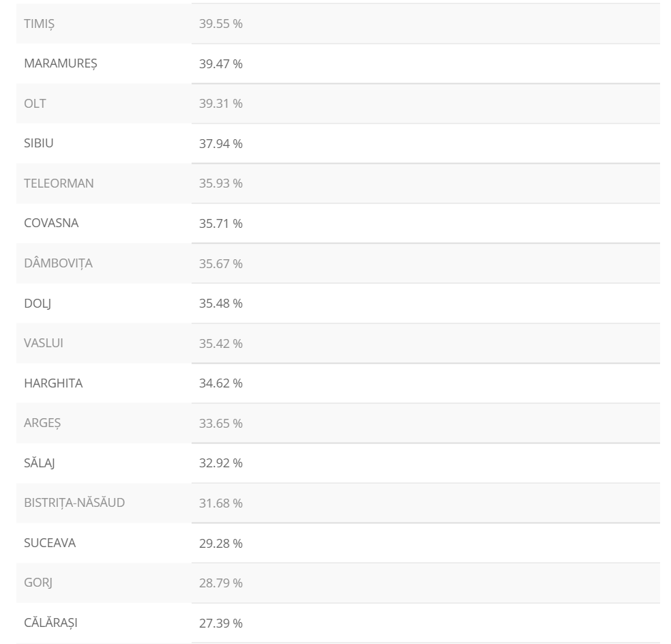Click the ARGEȘ row label
Screen dimensions: 671x644
(x=42, y=423)
